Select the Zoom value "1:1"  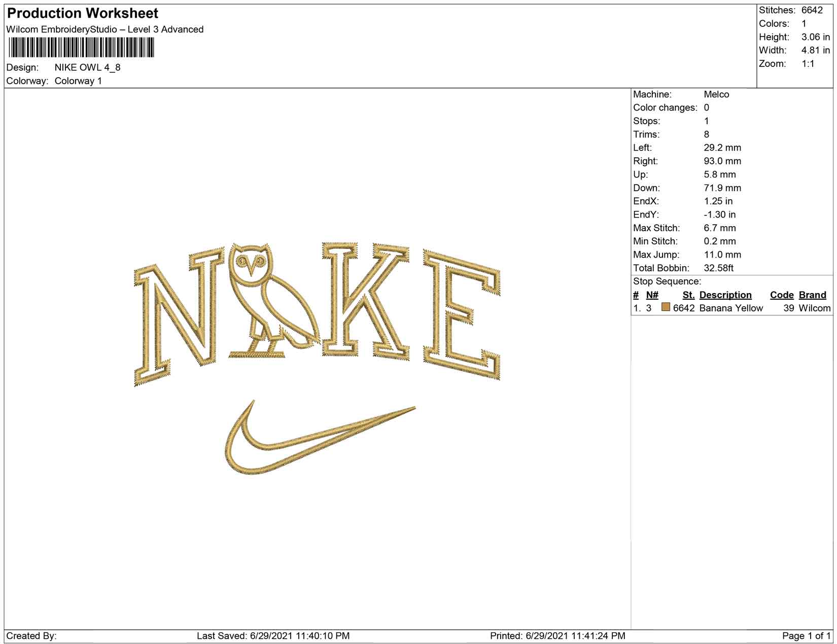808,64
